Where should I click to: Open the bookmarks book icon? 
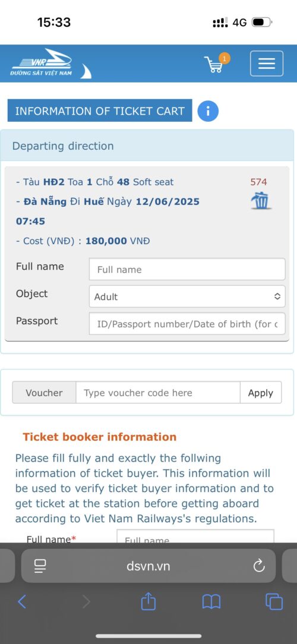(x=211, y=602)
